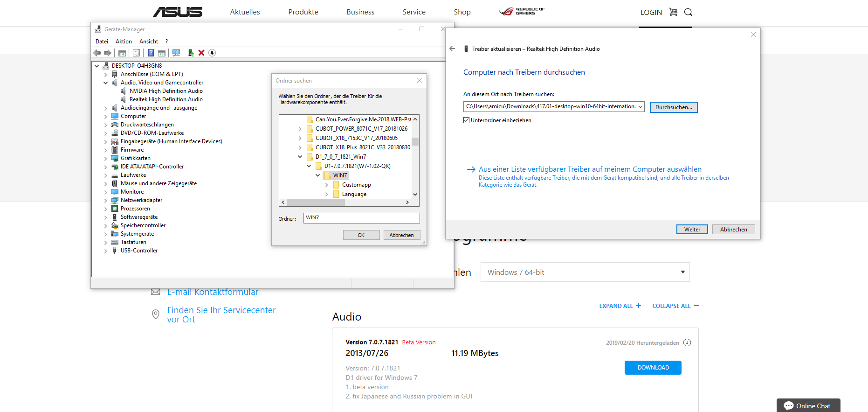Expand the Tastaturen node
Viewport: 868px width, 412px height.
pos(106,242)
